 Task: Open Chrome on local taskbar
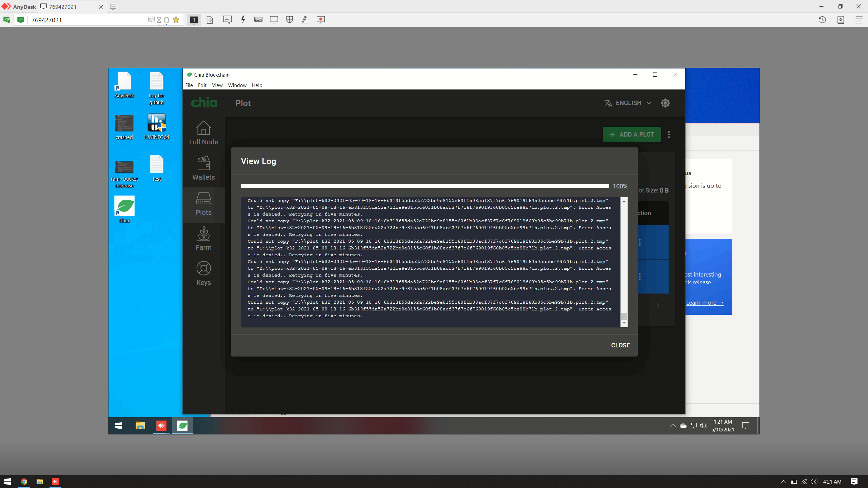pos(24,482)
